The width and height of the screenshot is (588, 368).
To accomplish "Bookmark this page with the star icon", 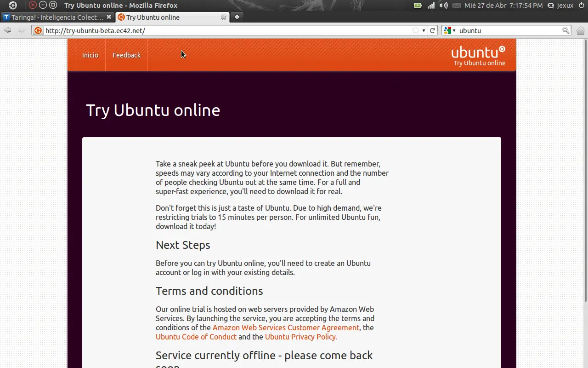I will (415, 30).
